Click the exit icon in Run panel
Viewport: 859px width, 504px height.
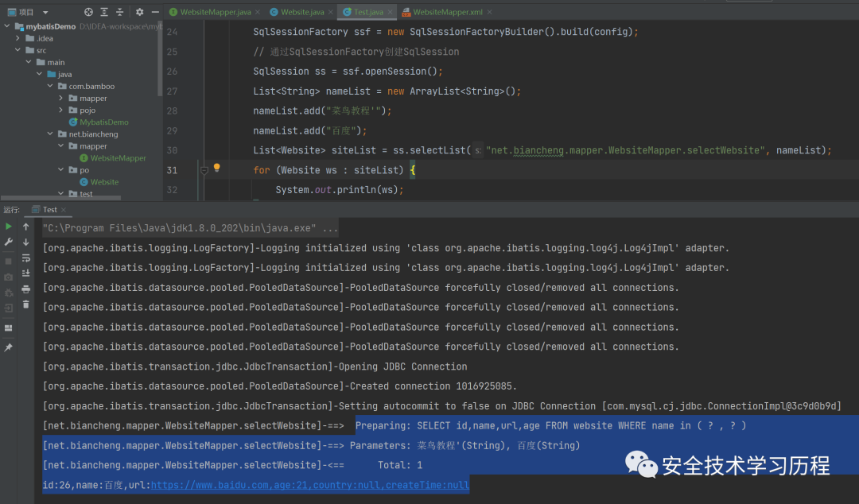(x=8, y=308)
